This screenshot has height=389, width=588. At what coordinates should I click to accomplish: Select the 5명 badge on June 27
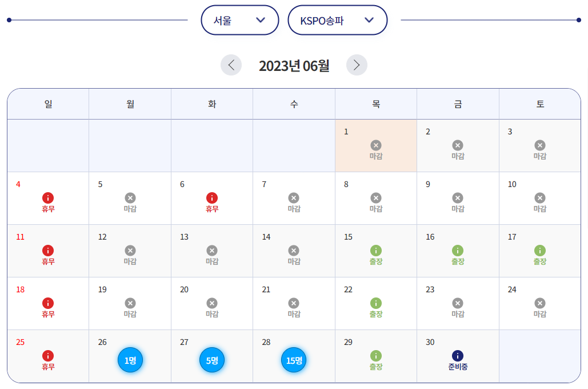[211, 360]
